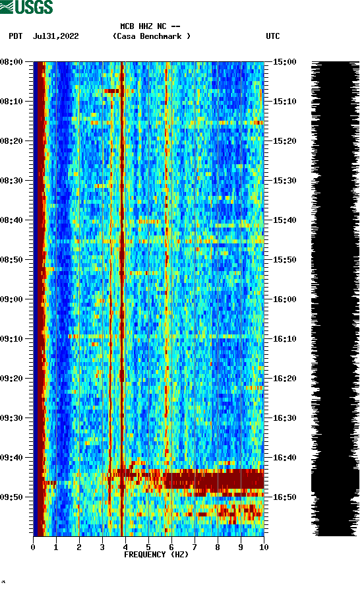Click the 'FREQUENCY (HZ)' axis title
Viewport: 364px width, 589px height.
tap(156, 555)
